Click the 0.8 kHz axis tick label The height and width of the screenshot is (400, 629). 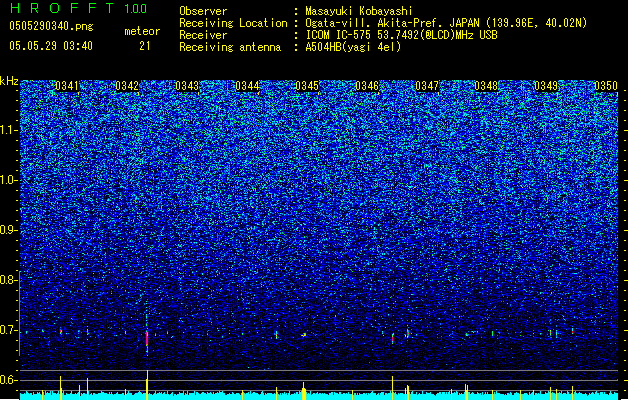[x=8, y=280]
